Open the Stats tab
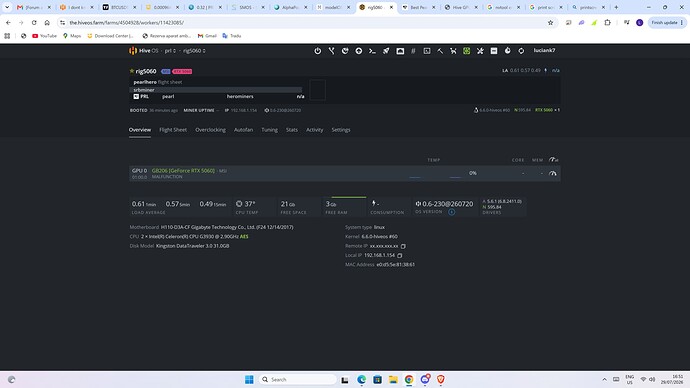This screenshot has height=388, width=690. [x=292, y=130]
